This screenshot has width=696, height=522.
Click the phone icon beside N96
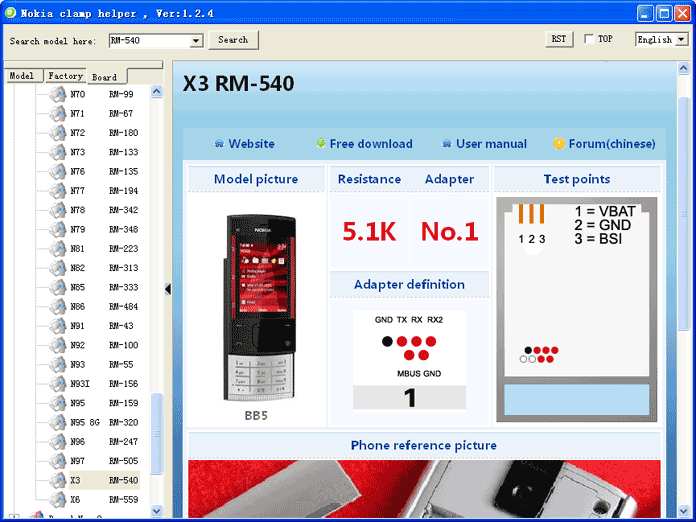[x=58, y=442]
